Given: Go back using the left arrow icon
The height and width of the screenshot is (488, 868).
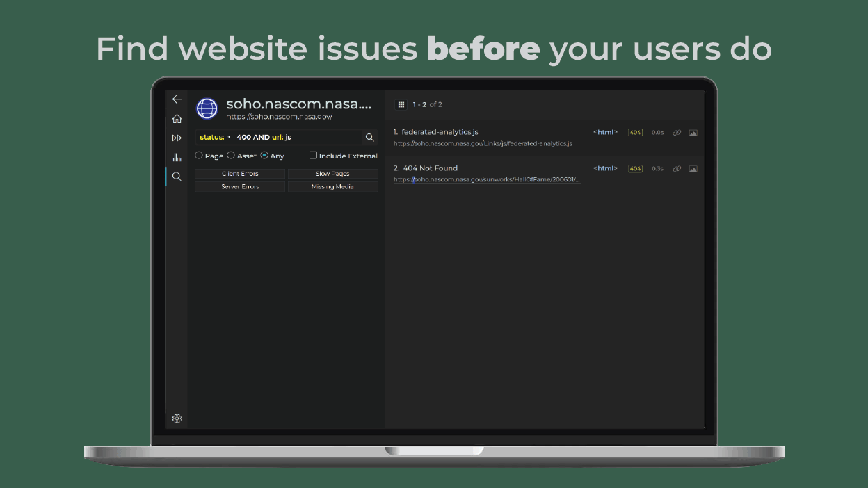Looking at the screenshot, I should [177, 99].
